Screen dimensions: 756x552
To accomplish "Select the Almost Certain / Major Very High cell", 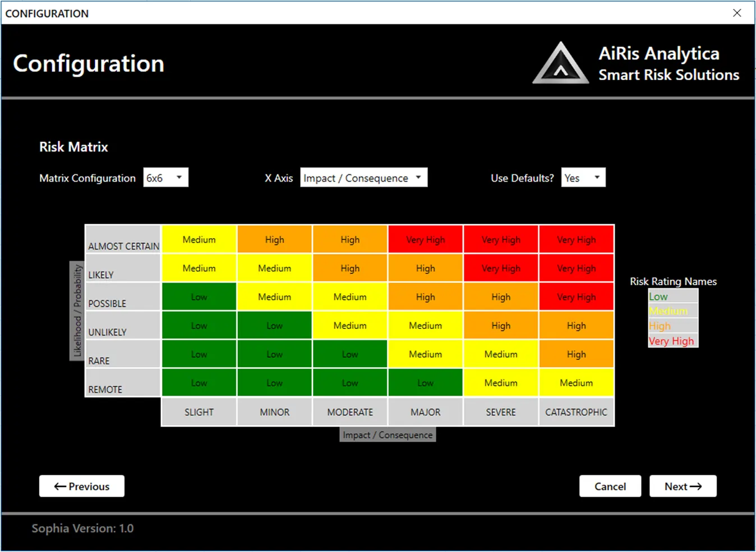I will point(426,239).
